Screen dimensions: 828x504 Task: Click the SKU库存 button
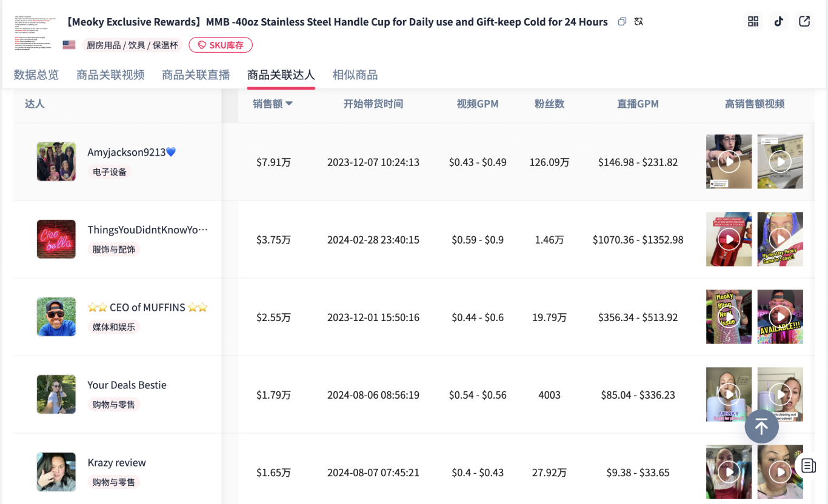pos(221,45)
